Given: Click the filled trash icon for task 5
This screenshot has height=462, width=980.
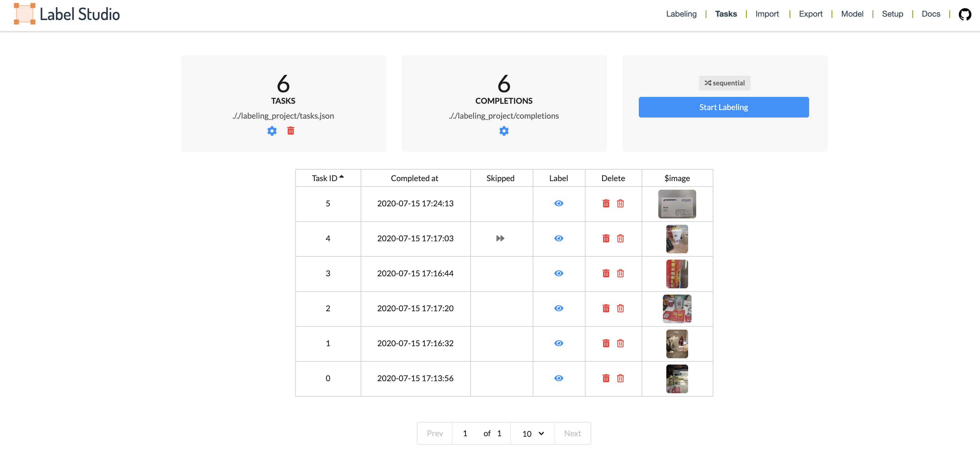Looking at the screenshot, I should point(606,203).
